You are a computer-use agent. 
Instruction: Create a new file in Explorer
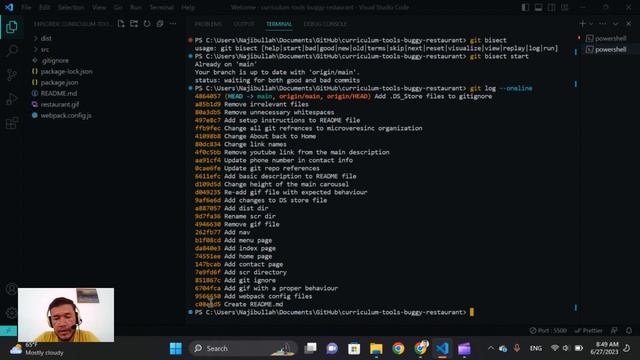(x=121, y=24)
